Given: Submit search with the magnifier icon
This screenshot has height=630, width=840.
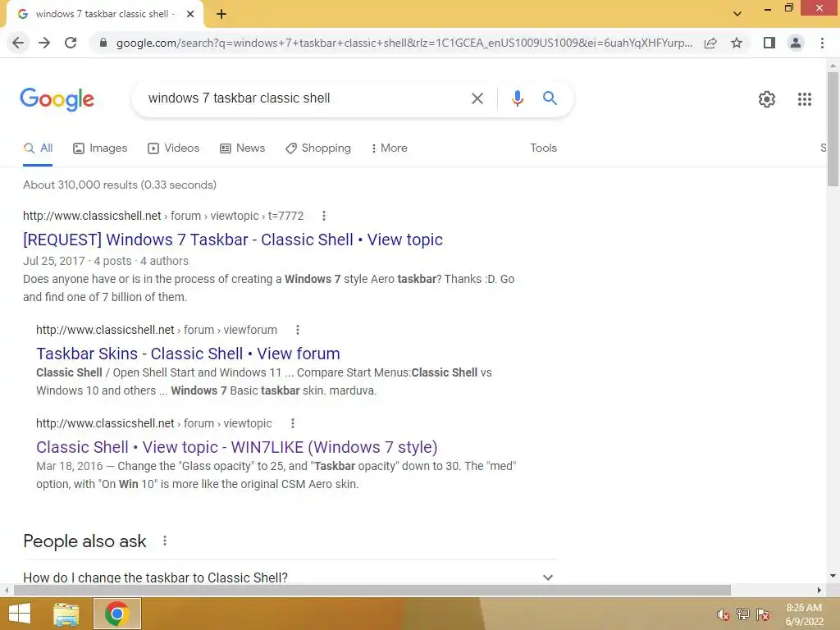Looking at the screenshot, I should point(550,98).
